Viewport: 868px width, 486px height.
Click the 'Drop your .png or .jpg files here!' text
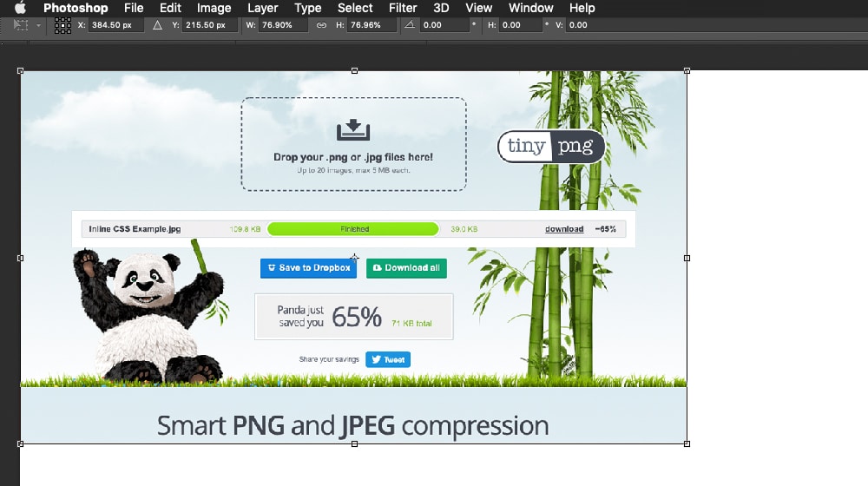pos(353,157)
